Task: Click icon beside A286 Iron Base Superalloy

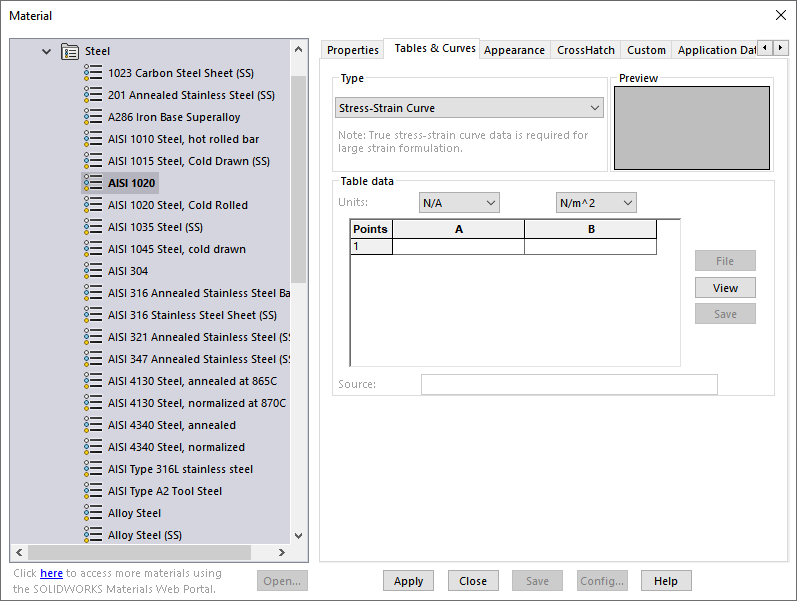Action: tap(93, 117)
